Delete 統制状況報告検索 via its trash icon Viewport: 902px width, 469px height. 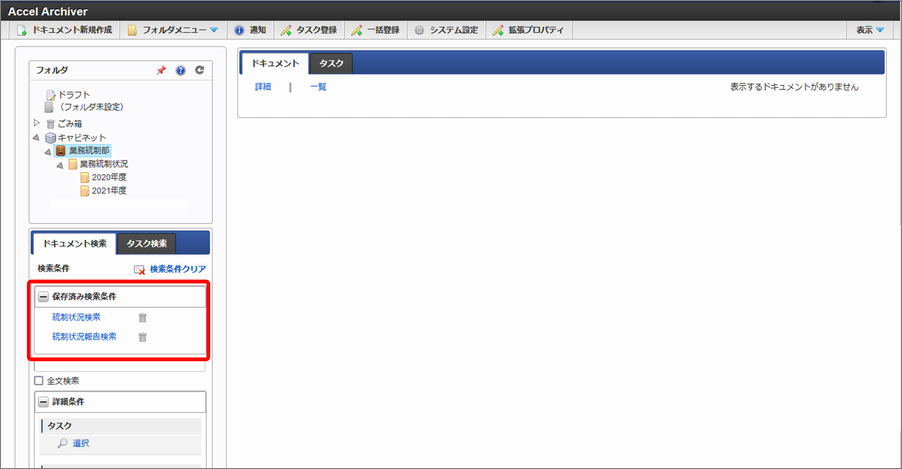click(x=143, y=337)
